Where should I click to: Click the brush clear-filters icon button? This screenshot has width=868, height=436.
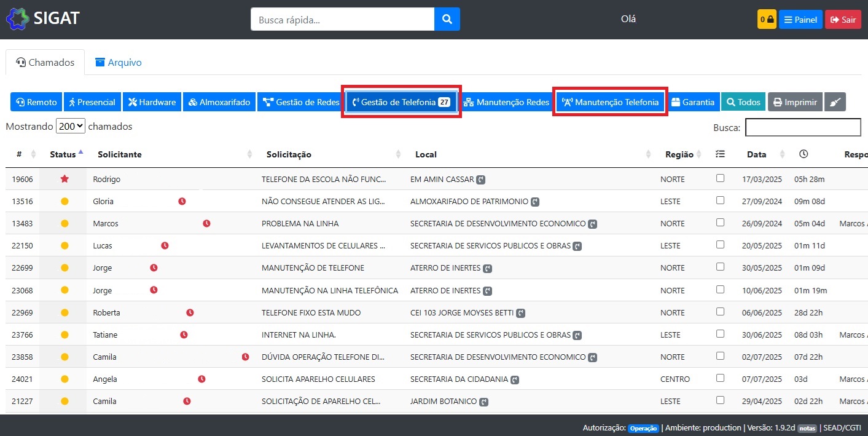pos(835,102)
